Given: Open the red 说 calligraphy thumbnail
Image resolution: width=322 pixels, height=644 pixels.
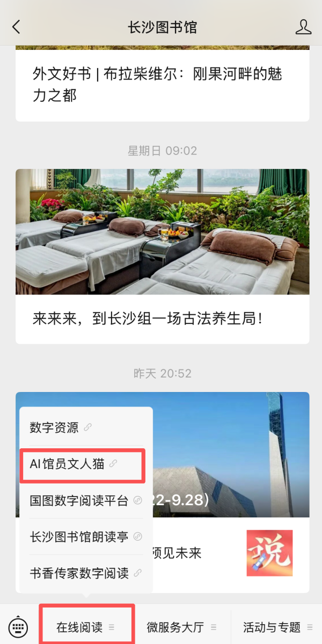Looking at the screenshot, I should (269, 553).
